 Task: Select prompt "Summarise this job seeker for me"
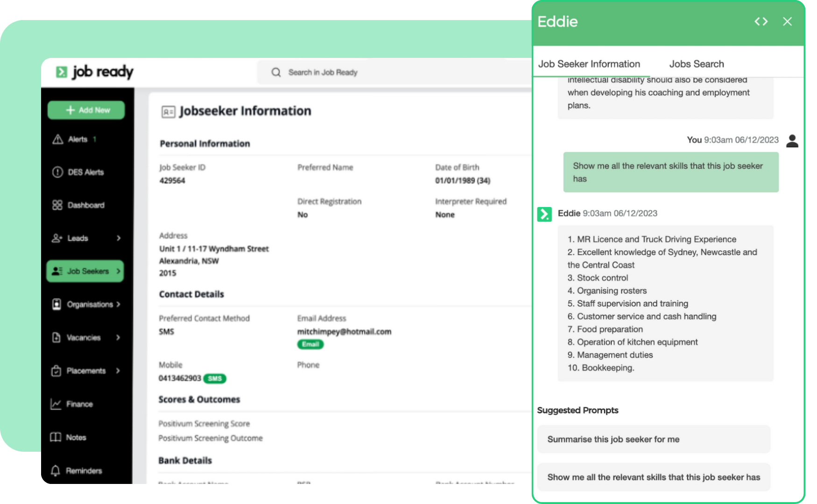pyautogui.click(x=654, y=439)
